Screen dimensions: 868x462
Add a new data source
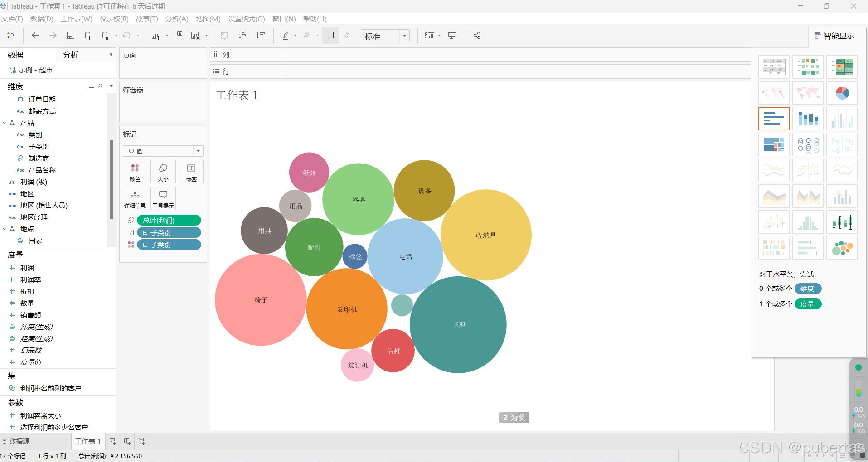(88, 35)
